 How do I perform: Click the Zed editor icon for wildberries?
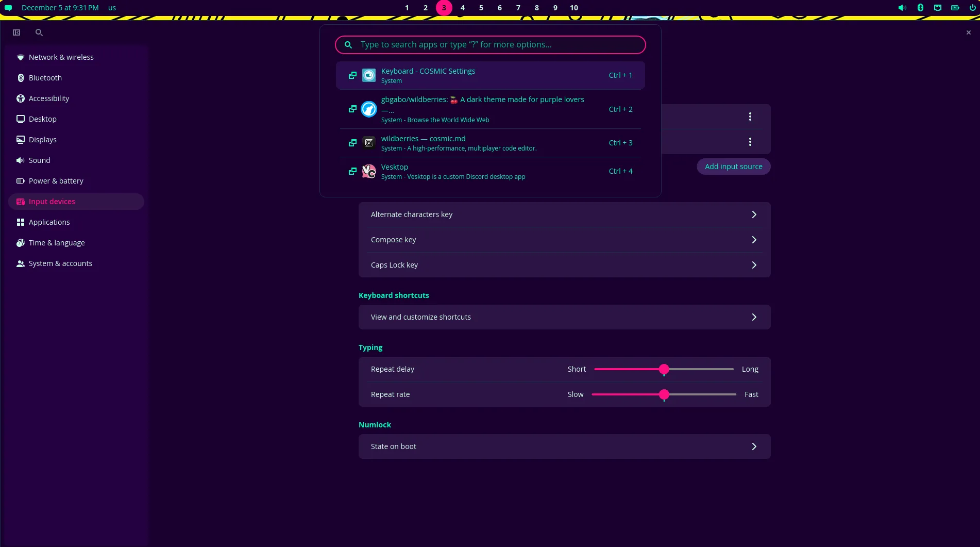(369, 143)
